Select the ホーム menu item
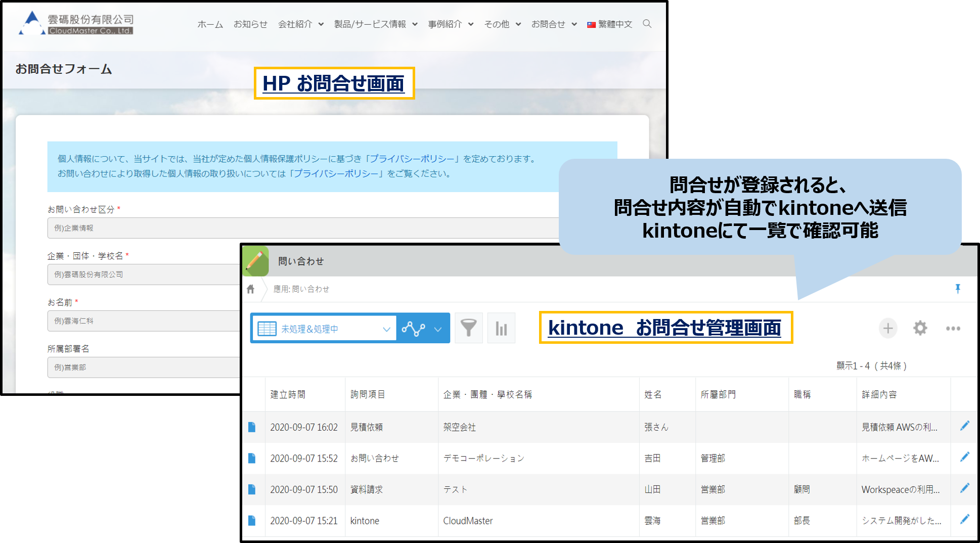 [x=209, y=24]
